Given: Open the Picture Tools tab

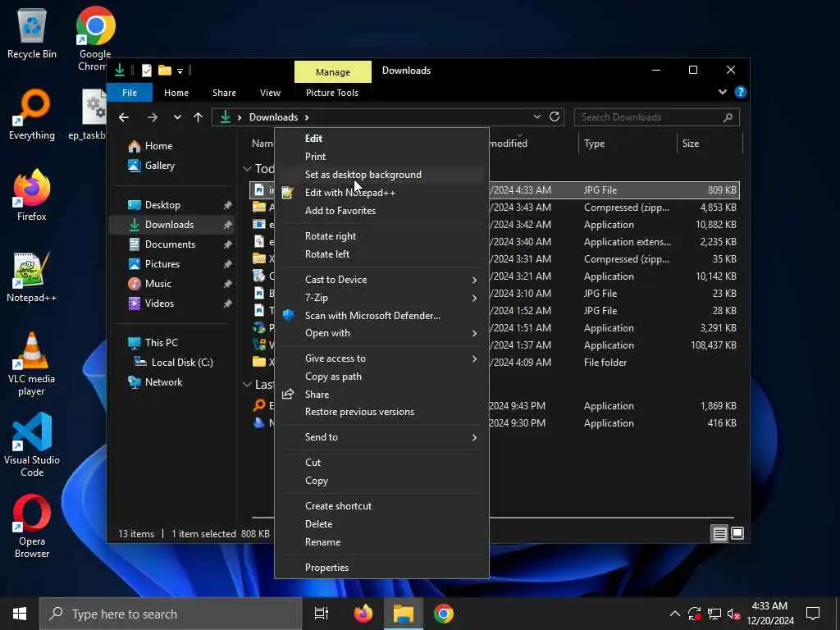Looking at the screenshot, I should 332,93.
